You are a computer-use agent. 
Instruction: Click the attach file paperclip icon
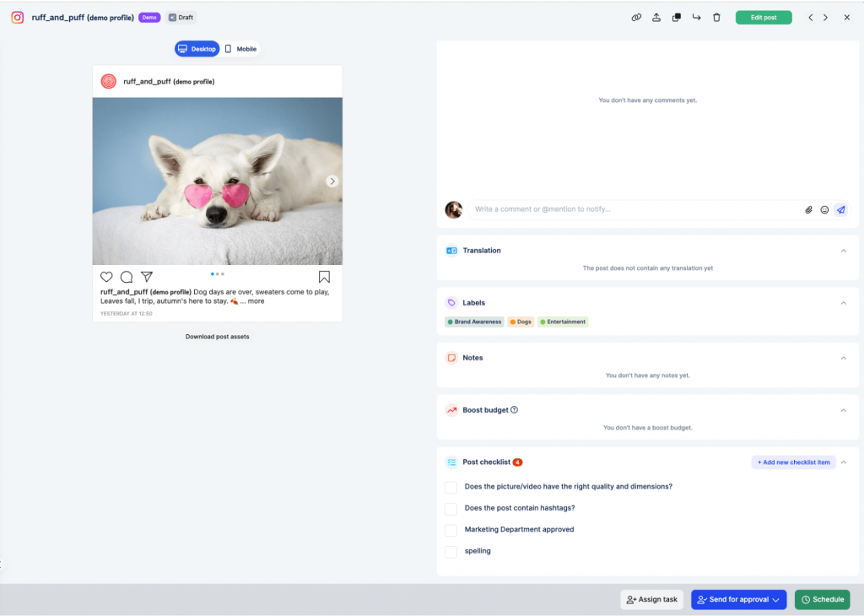808,209
